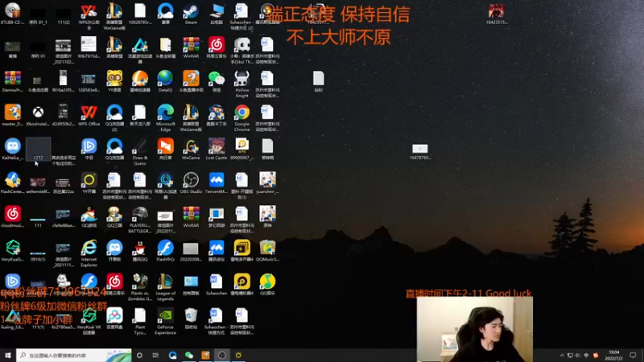
Task: Open the orange Sunlogin remote icon
Action: 166,148
